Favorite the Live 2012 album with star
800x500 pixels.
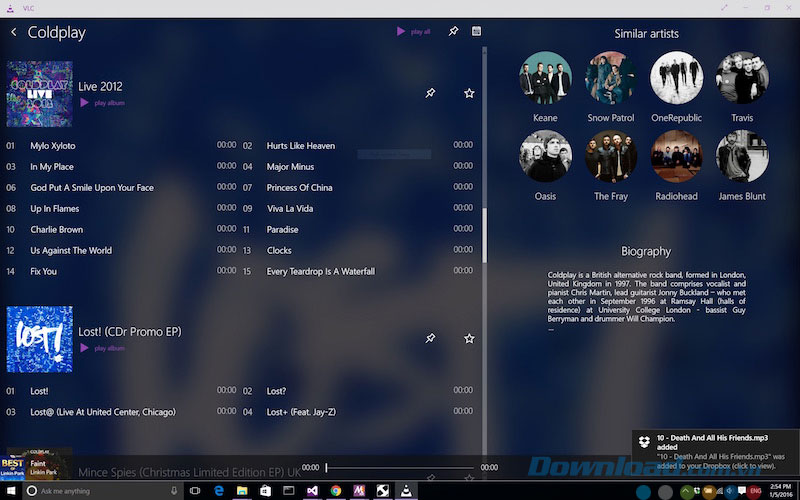469,93
